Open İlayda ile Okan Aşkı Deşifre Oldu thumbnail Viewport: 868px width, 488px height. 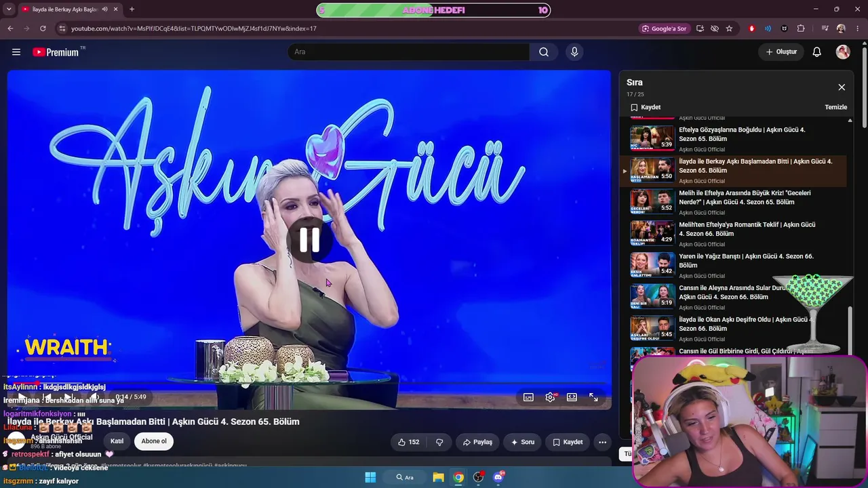pos(652,328)
